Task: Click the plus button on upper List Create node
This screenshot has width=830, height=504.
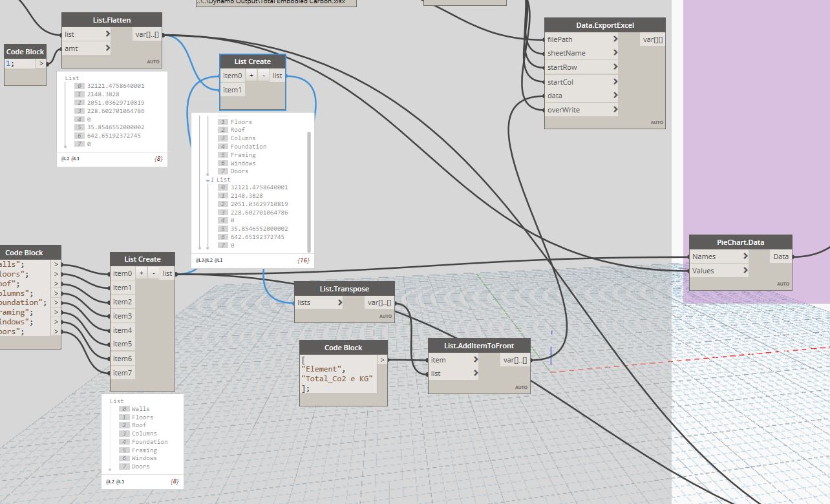Action: point(251,76)
